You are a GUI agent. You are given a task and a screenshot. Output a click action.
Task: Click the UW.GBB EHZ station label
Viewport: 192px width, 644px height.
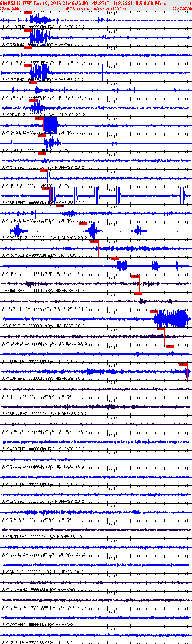point(14,449)
